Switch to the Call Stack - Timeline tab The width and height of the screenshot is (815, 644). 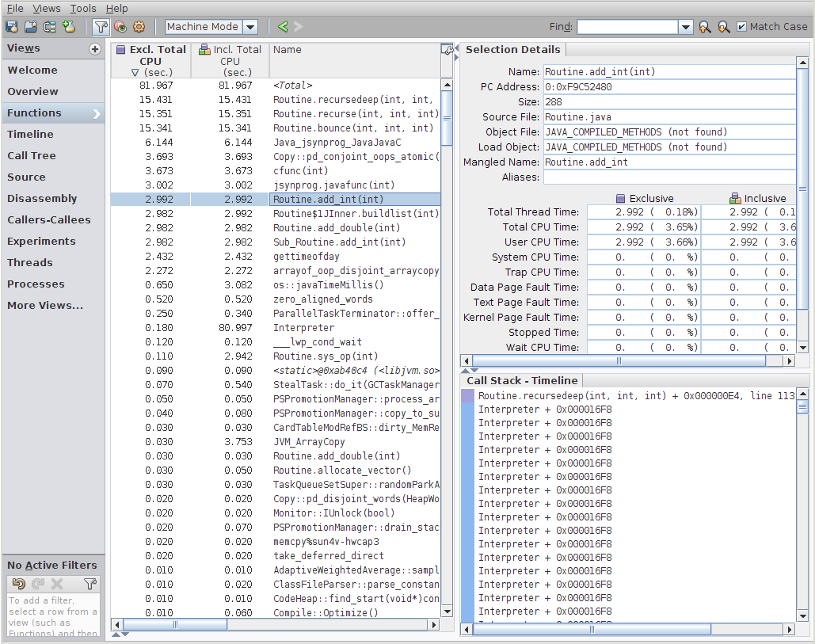(x=522, y=380)
